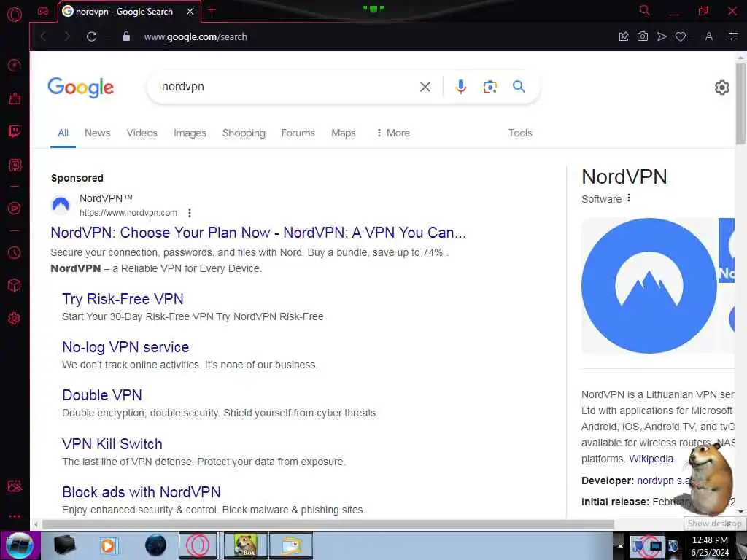747x560 pixels.
Task: Open the GX Cleaner chip icon in sidebar
Action: (x=15, y=165)
